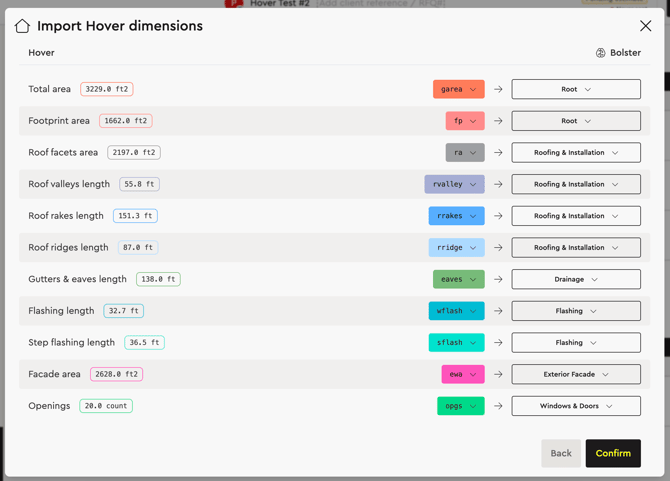The image size is (670, 481).
Task: Click the eaves green variable tag
Action: 458,279
